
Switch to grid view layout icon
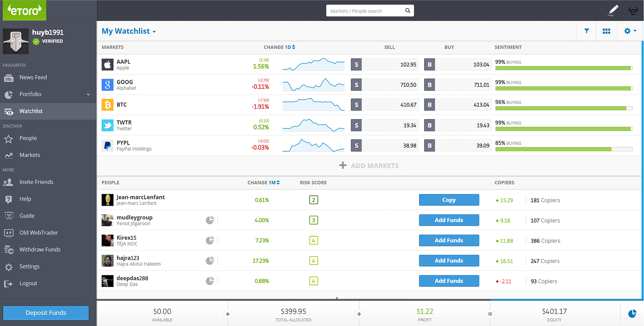point(606,31)
